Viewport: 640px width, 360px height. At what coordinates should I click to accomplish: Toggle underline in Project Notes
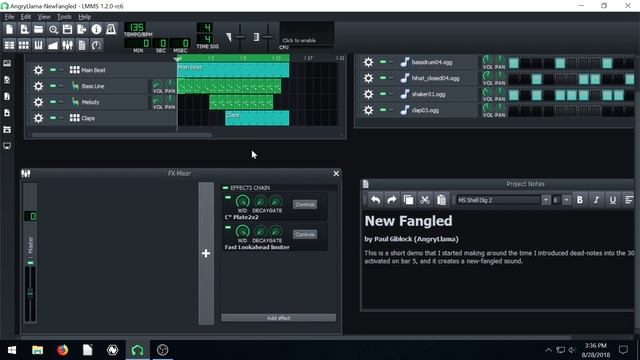click(x=612, y=200)
